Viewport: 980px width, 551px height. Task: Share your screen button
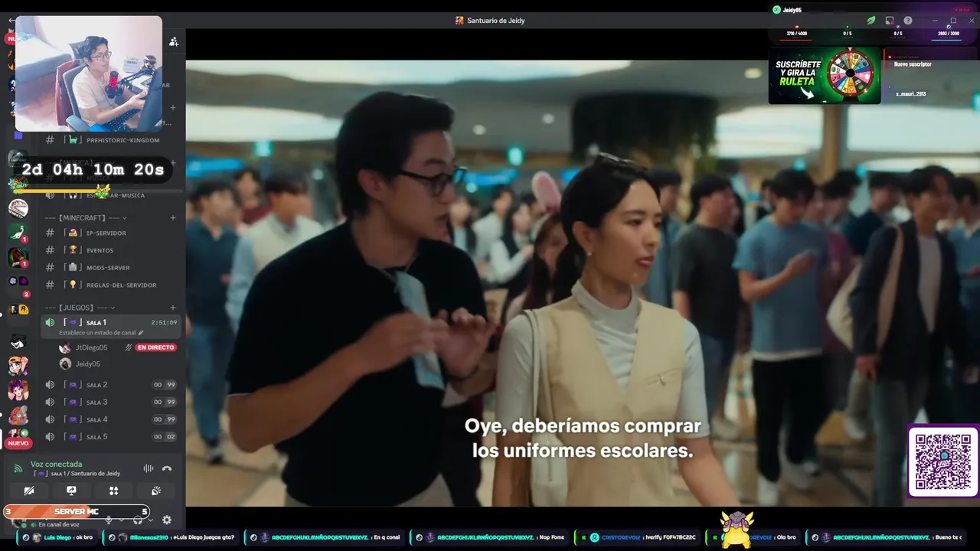click(x=71, y=491)
